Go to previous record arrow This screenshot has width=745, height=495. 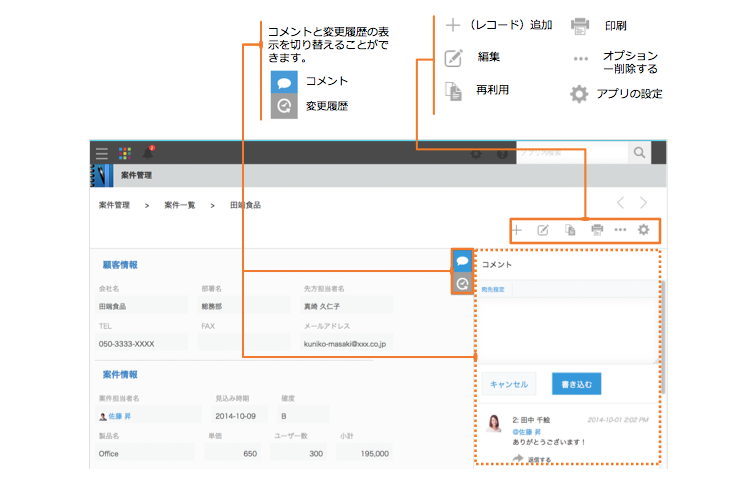pos(620,203)
